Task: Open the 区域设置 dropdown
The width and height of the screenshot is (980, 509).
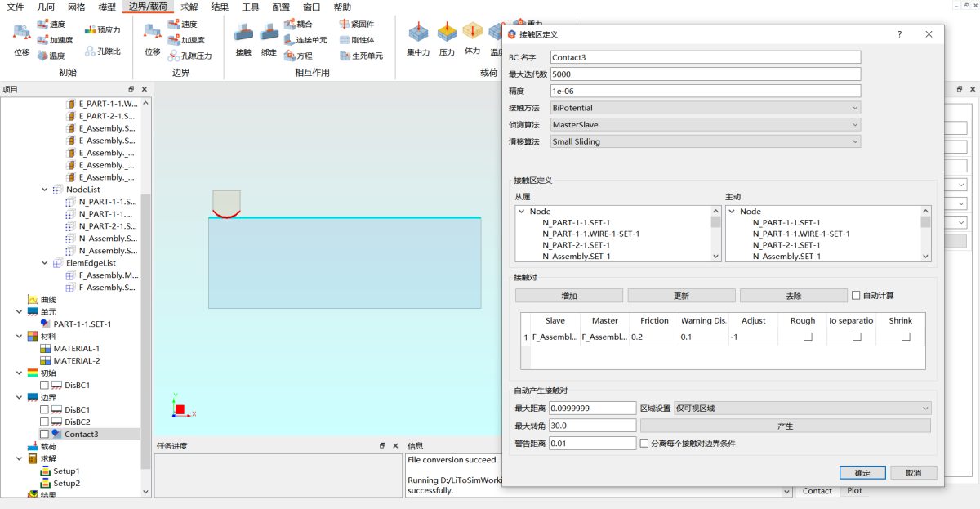Action: click(x=802, y=408)
